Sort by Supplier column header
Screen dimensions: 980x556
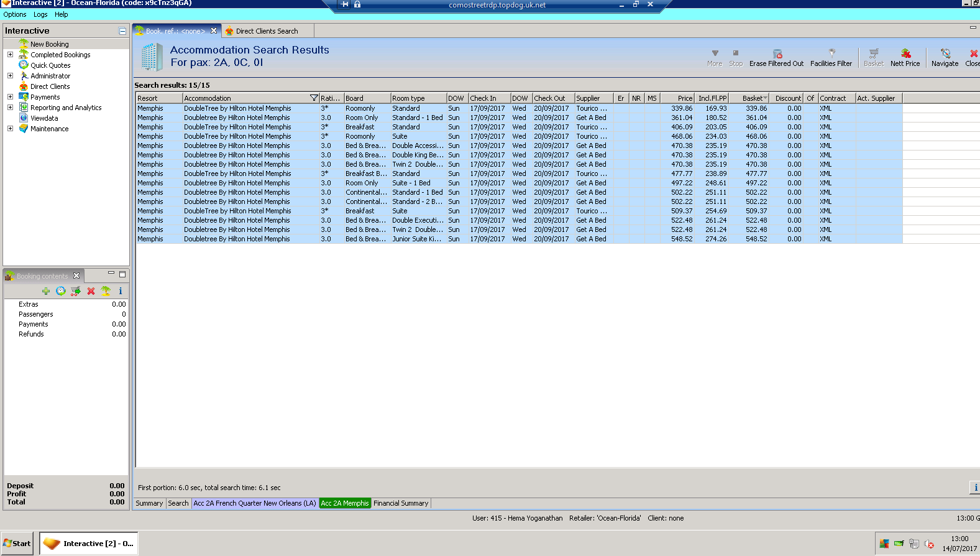(593, 98)
